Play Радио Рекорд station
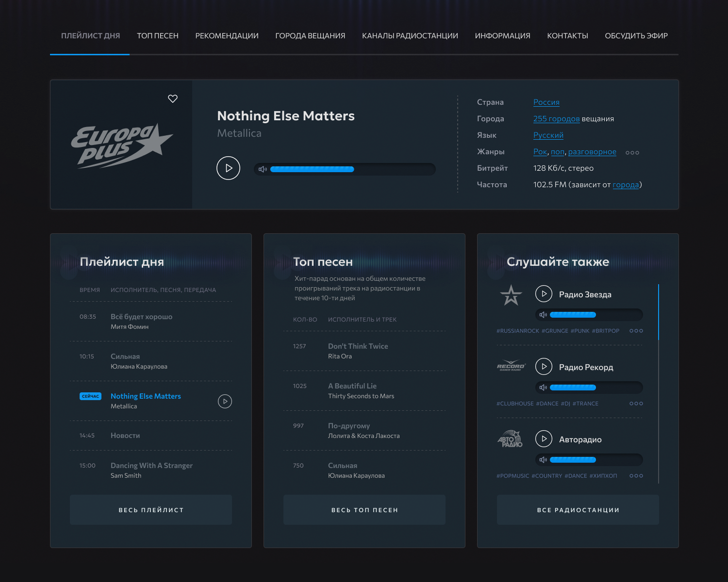Screen dimensions: 728x582 [x=544, y=367]
